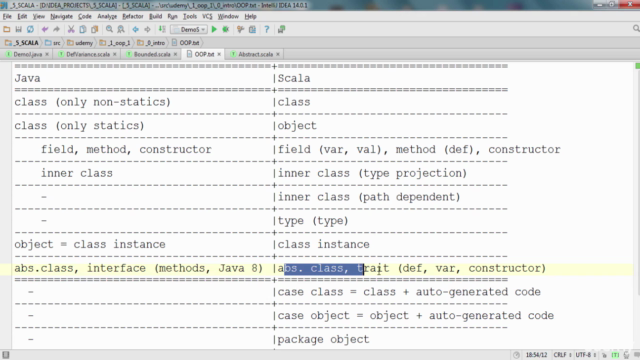Click background tasks clock icon in status bar

click(516, 355)
